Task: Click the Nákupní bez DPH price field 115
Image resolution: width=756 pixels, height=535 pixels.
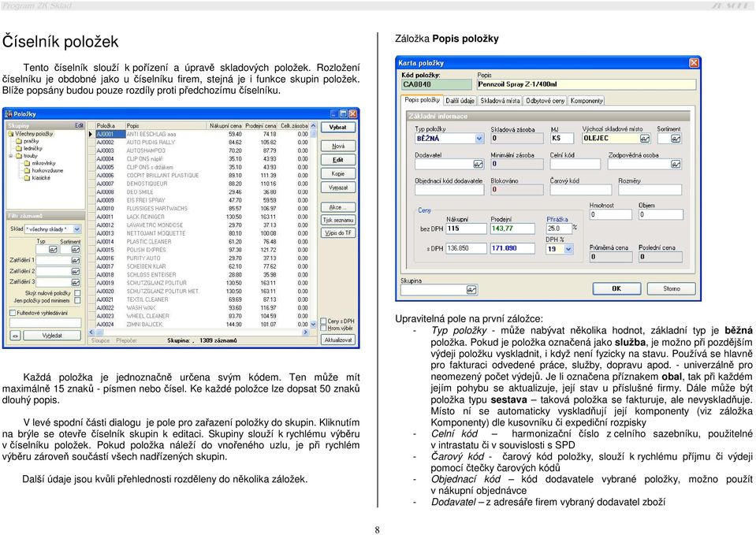Action: pos(466,229)
